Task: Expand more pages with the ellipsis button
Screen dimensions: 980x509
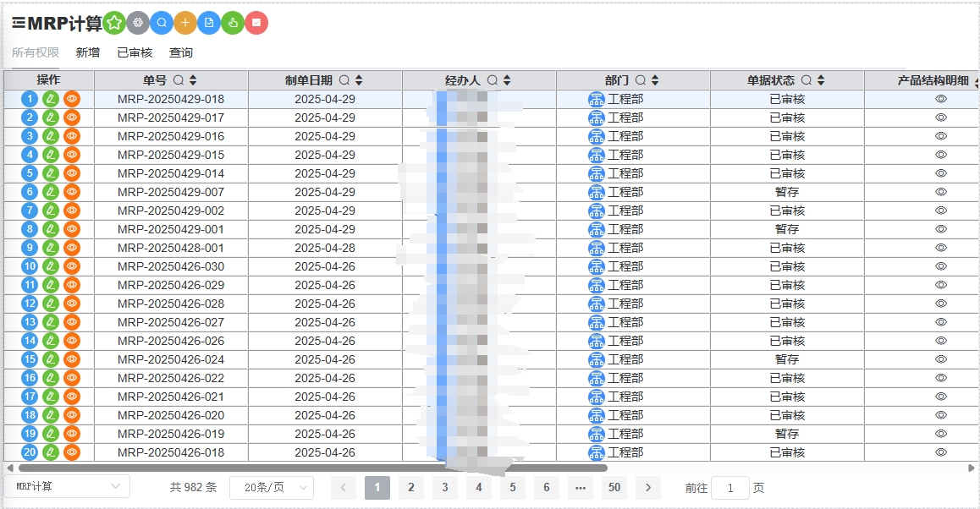Action: coord(580,488)
